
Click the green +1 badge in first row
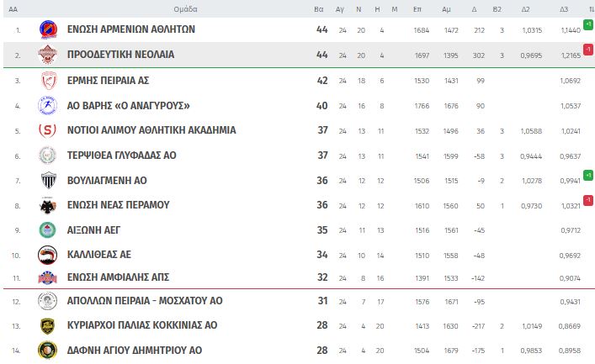[x=588, y=24]
